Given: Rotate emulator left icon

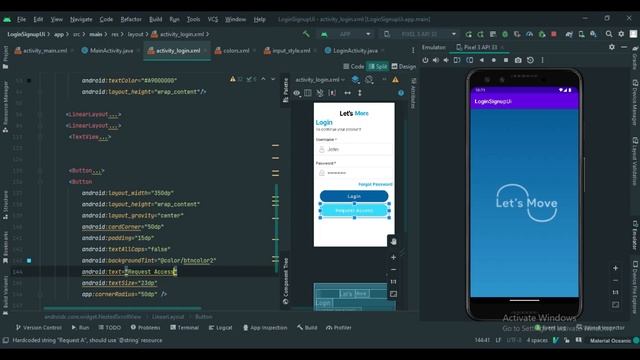Looking at the screenshot, I should (x=457, y=60).
